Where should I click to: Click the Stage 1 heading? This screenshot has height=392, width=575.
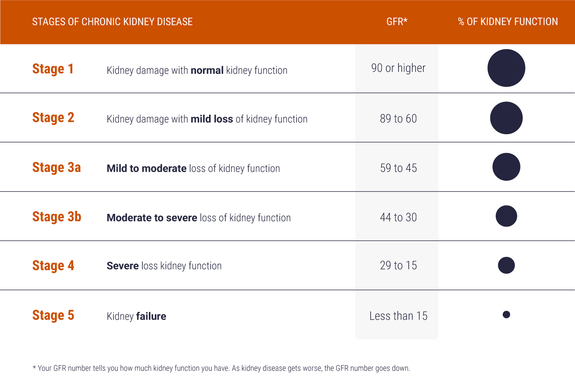(53, 69)
